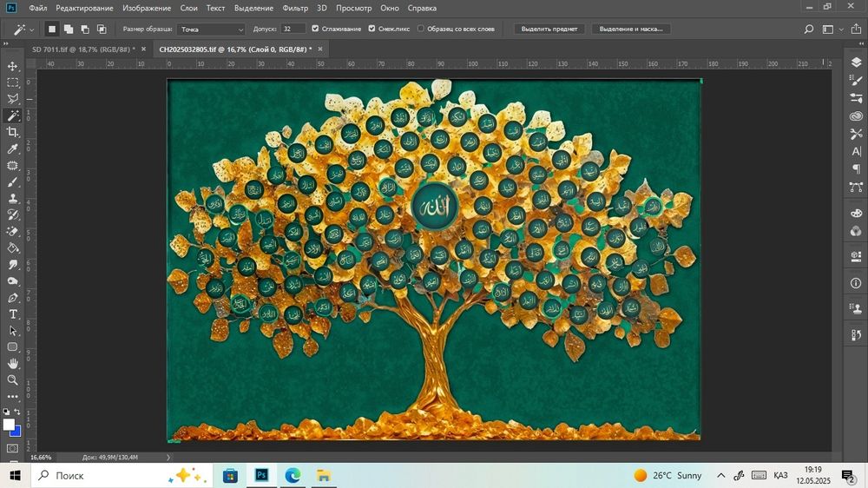
Task: Open the Channels panel icon
Action: (856, 231)
